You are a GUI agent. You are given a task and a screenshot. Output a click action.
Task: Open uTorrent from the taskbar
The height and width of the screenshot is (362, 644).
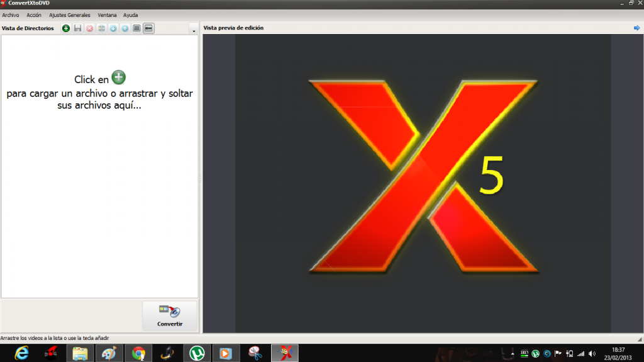[197, 353]
